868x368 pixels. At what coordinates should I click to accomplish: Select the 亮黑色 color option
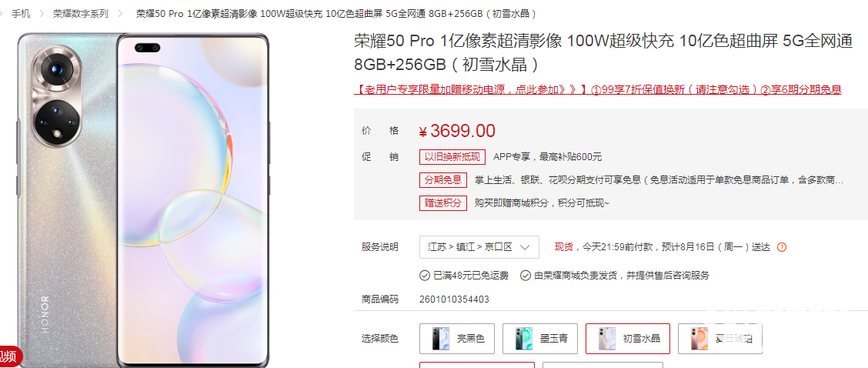point(457,339)
